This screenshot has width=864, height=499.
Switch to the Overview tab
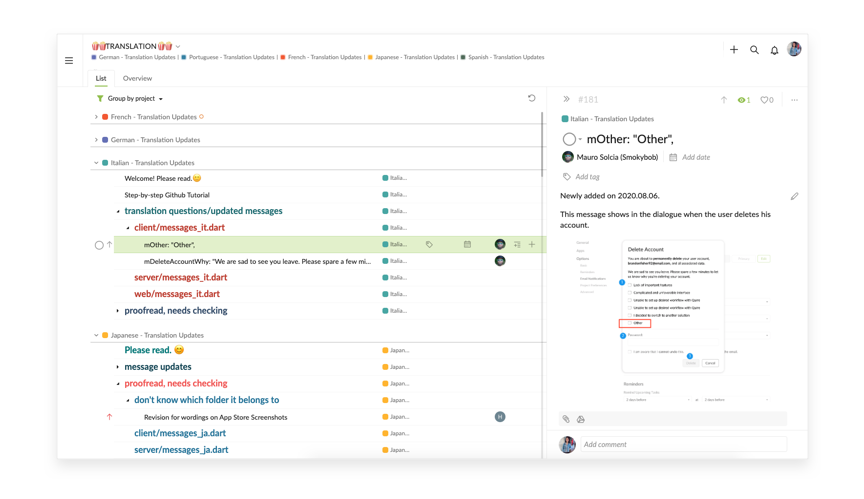coord(137,78)
